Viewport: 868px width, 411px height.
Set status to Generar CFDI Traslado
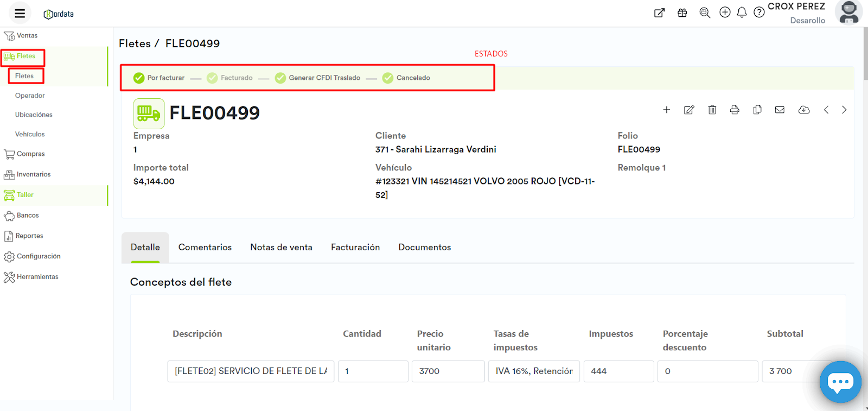pos(318,78)
